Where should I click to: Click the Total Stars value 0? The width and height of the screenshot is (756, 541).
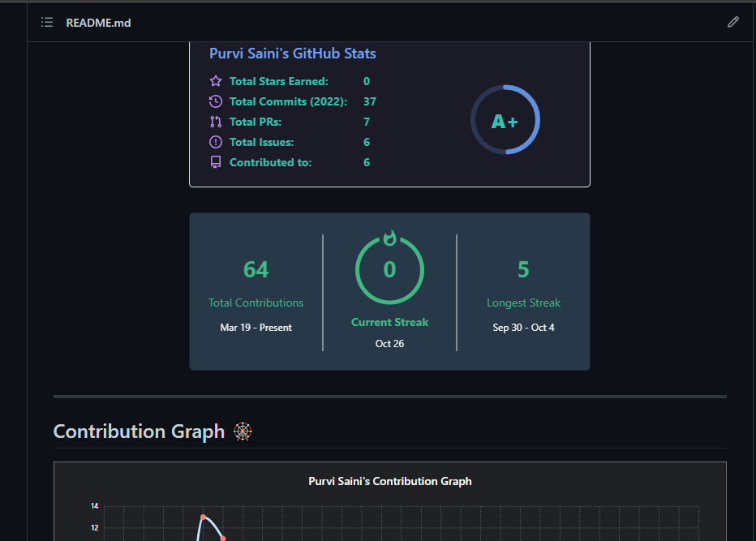click(x=367, y=81)
